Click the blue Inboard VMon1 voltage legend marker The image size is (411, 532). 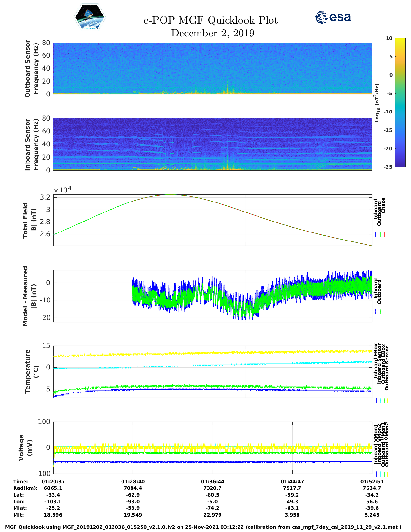pos(377,474)
